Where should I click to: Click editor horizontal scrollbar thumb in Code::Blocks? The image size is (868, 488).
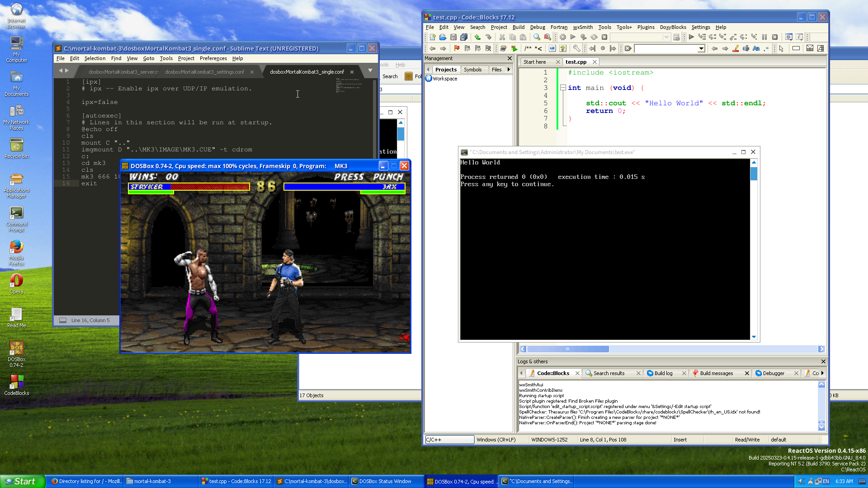(x=568, y=349)
